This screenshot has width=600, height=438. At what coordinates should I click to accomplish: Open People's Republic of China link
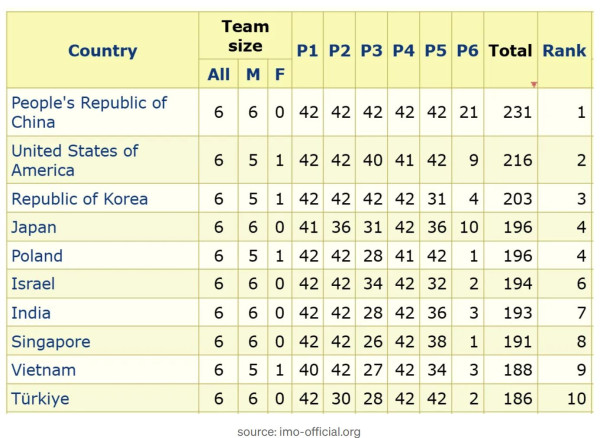[89, 112]
